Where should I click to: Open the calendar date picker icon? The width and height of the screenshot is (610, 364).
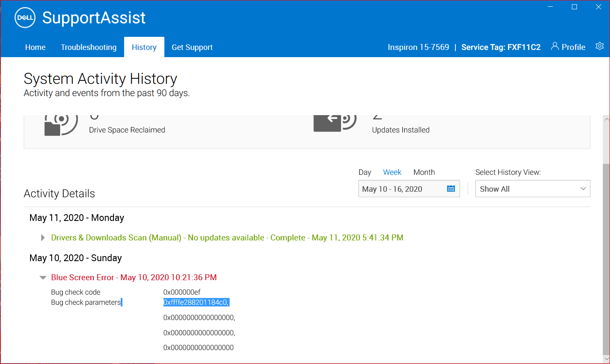451,189
